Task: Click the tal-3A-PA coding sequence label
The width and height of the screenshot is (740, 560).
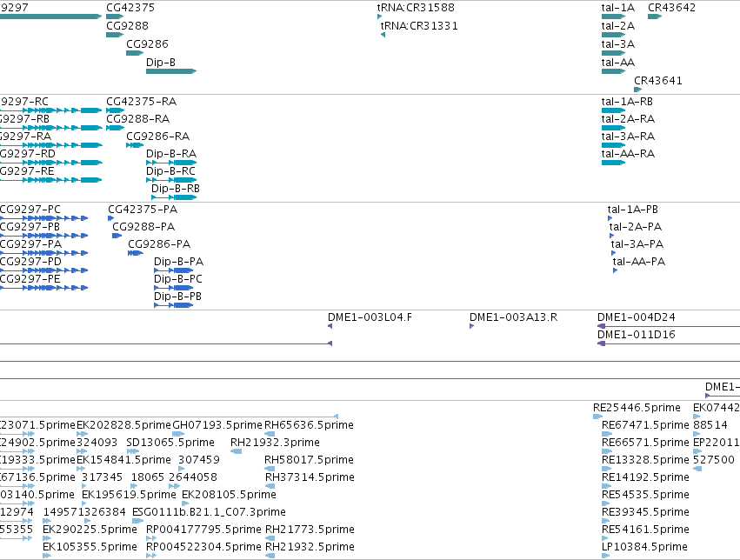Action: coord(637,244)
